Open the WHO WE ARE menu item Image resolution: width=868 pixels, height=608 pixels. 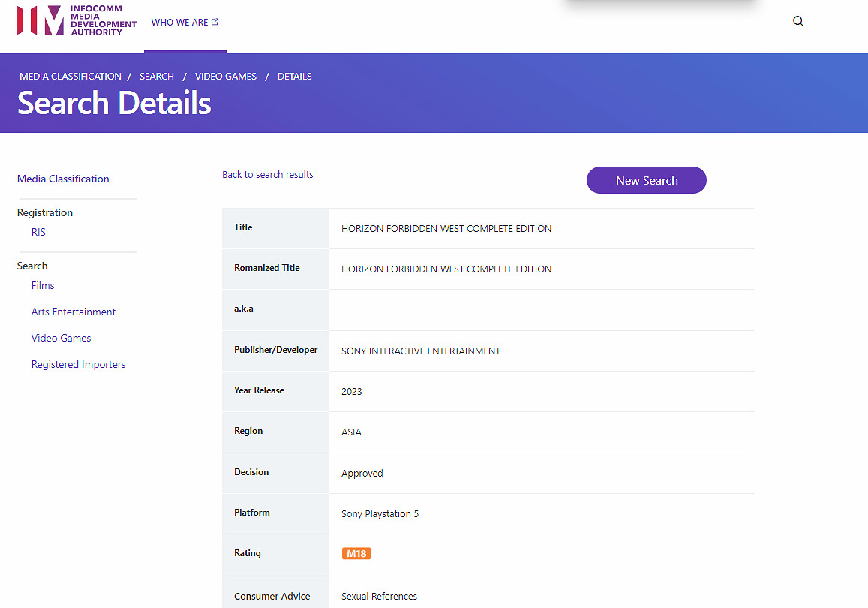[185, 23]
